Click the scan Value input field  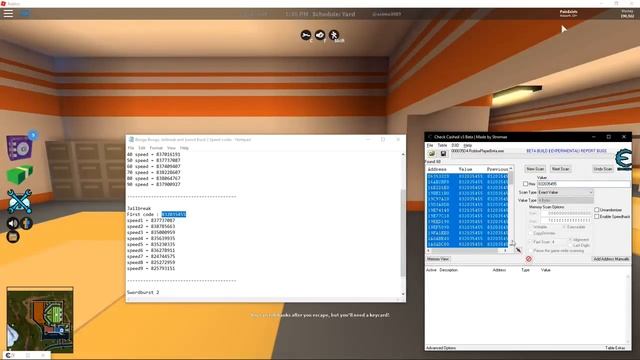point(584,184)
